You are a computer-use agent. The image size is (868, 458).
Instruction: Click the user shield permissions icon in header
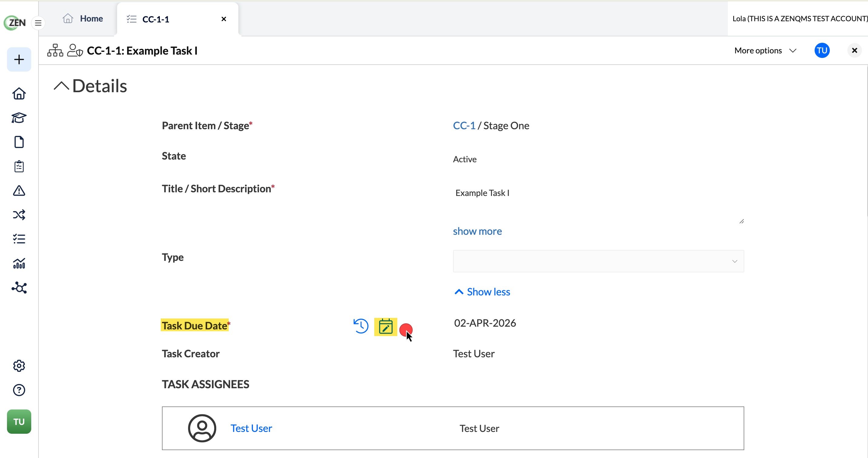pyautogui.click(x=75, y=51)
